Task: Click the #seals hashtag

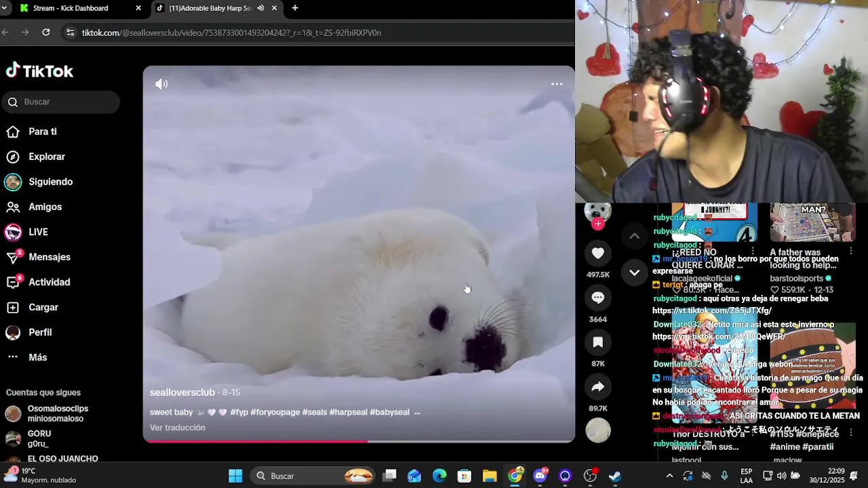Action: coord(315,412)
